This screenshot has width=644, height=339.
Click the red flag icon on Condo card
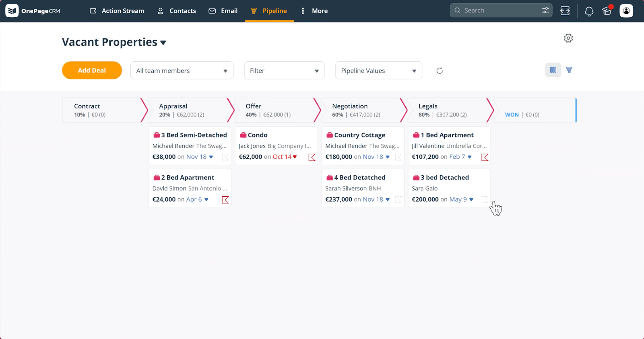pyautogui.click(x=312, y=157)
